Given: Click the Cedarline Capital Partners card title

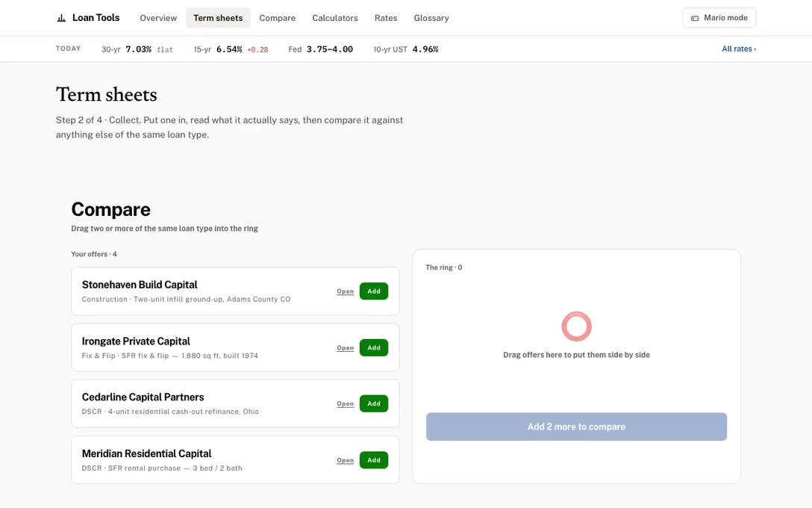Looking at the screenshot, I should coord(143,397).
